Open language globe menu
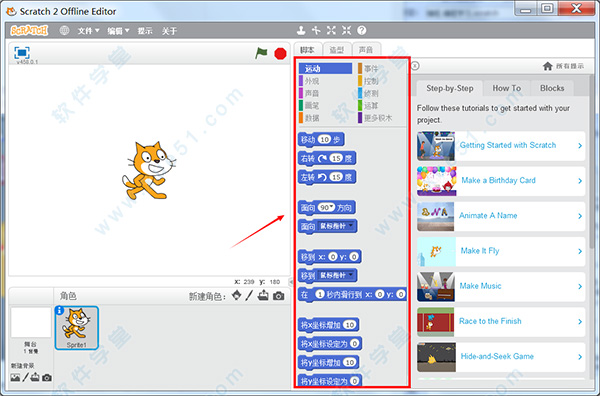600x396 pixels. [x=64, y=31]
